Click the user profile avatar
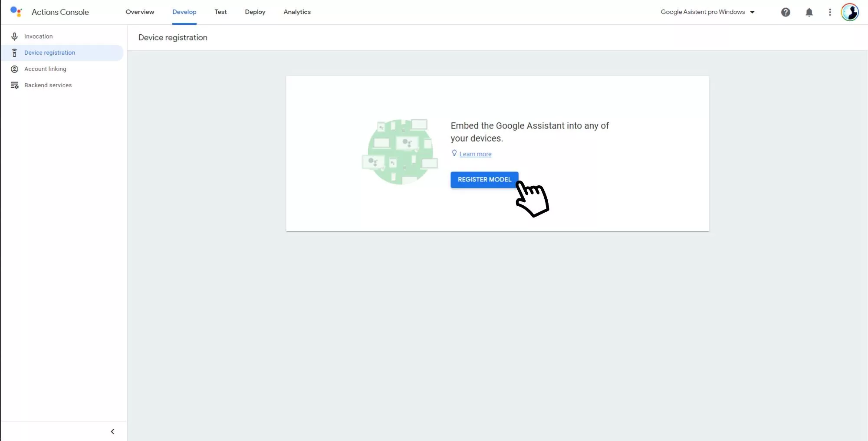The image size is (868, 441). point(850,12)
